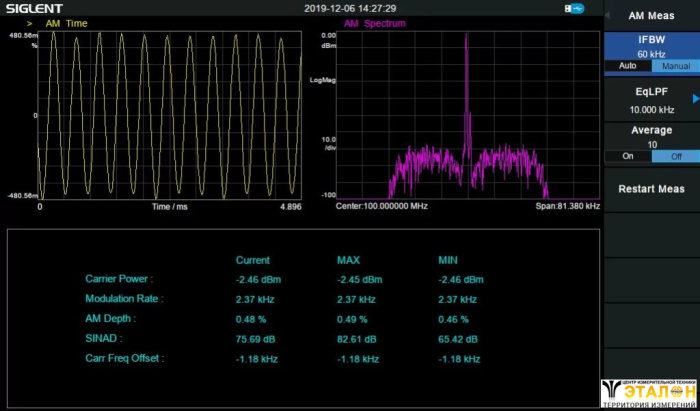Select the AM Time window title
Viewport: 700px width, 411px height.
click(x=66, y=22)
